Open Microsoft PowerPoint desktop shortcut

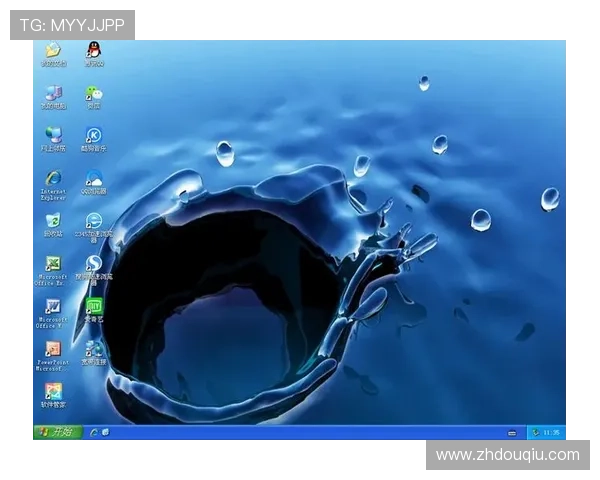click(x=53, y=350)
